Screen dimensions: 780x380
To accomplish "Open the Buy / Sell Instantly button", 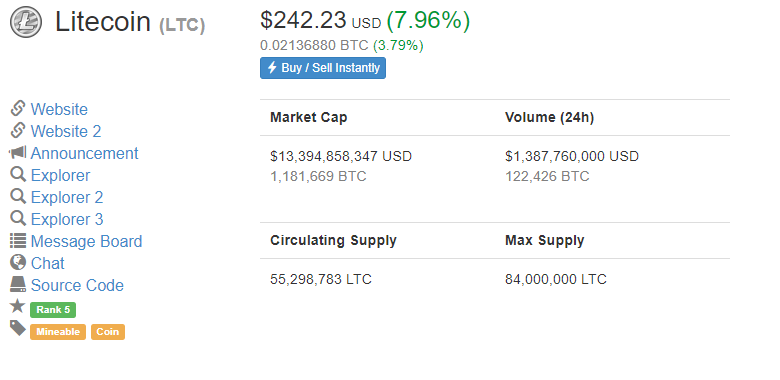I will [x=323, y=68].
